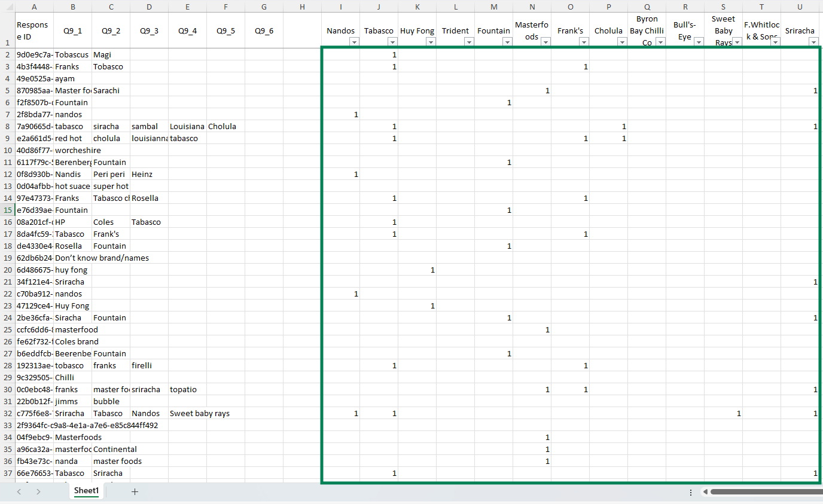Image resolution: width=823 pixels, height=504 pixels.
Task: Click the sambal cell
Action: [x=149, y=126]
